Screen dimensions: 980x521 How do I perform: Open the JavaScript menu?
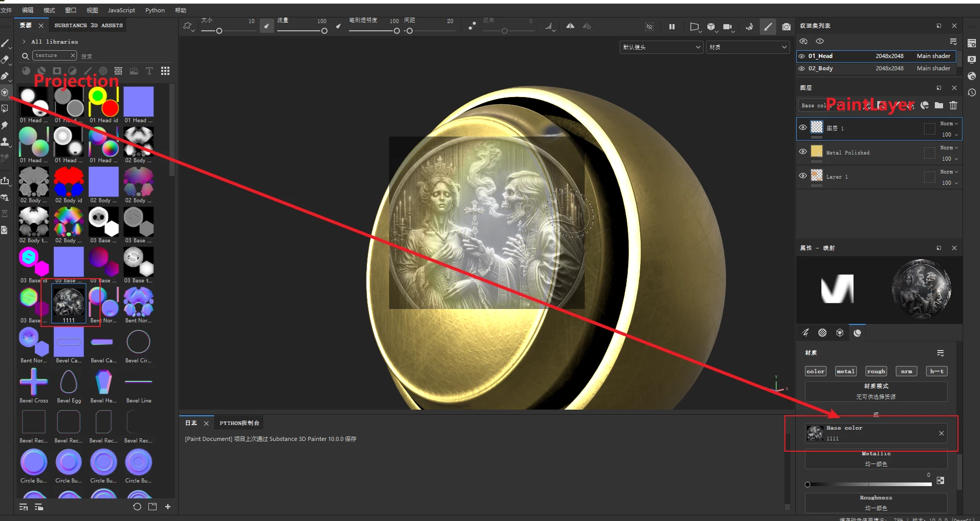click(122, 10)
